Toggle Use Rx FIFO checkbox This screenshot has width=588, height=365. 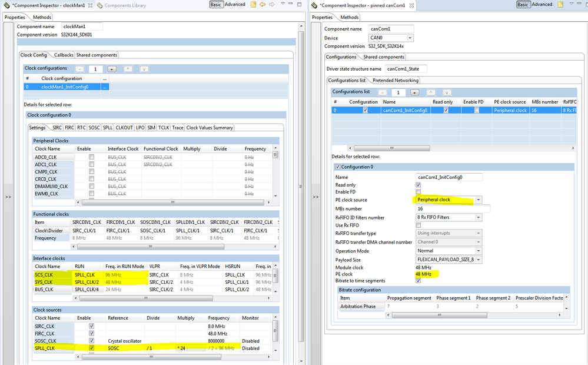(418, 225)
